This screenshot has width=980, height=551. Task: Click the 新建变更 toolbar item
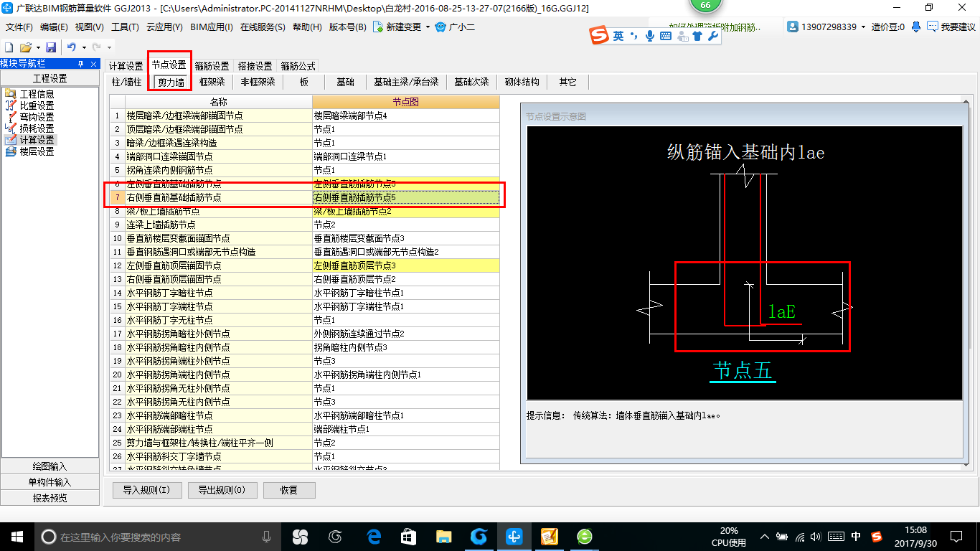click(397, 27)
